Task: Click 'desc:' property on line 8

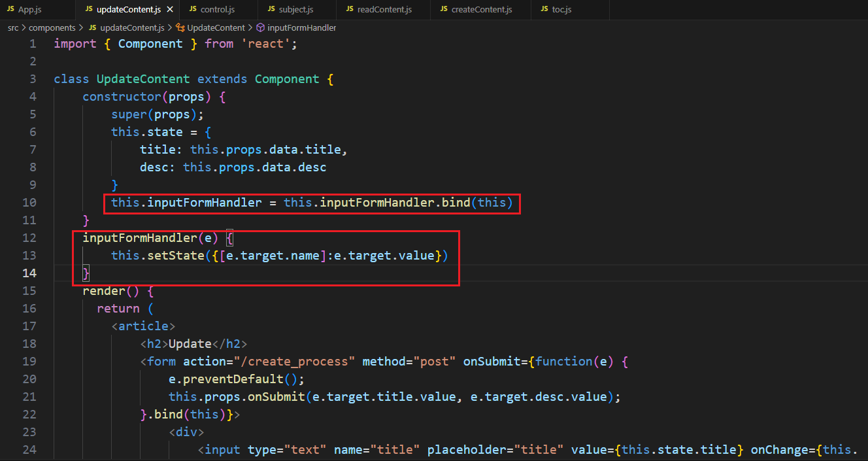Action: (158, 167)
